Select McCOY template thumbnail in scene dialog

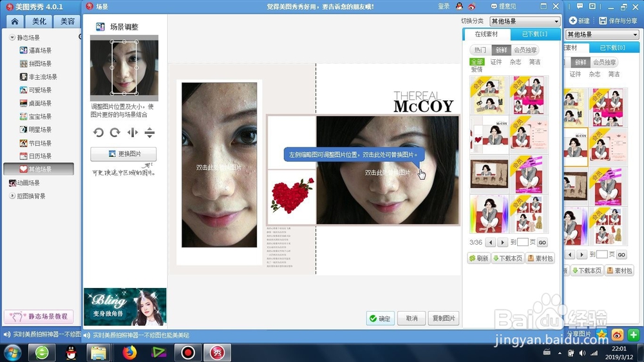coord(489,135)
